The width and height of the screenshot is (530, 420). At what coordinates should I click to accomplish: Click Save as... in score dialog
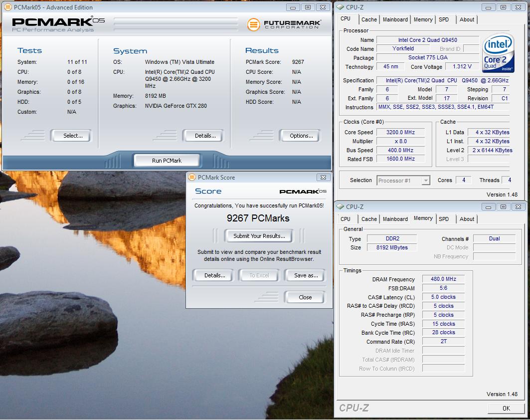tap(305, 276)
